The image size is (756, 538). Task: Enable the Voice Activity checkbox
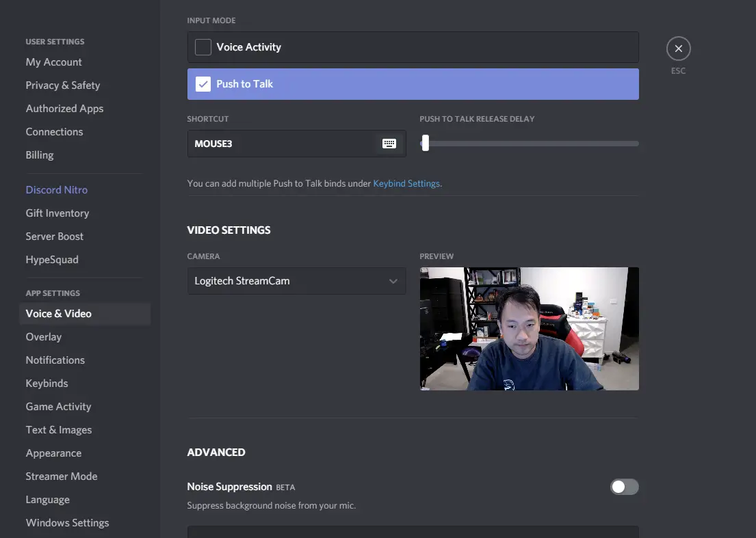point(203,47)
